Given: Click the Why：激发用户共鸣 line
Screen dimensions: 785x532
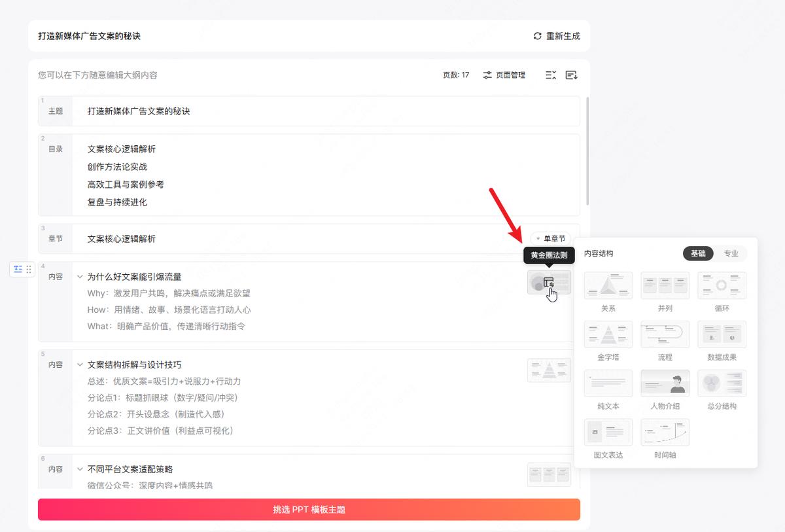Looking at the screenshot, I should click(169, 293).
